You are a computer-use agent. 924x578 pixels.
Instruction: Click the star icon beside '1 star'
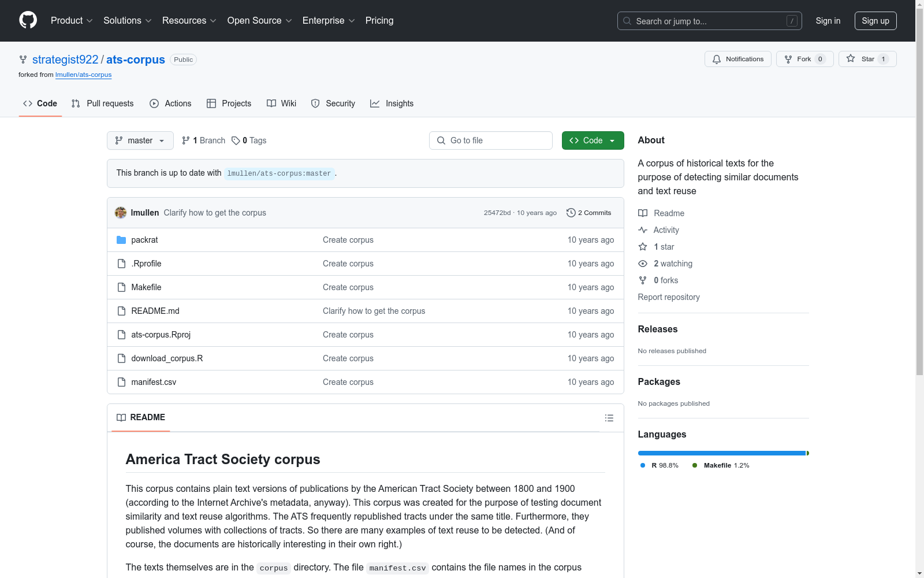(x=643, y=247)
